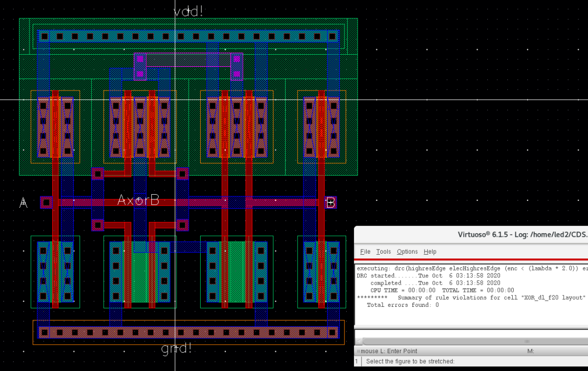Select the AxorB output net label
Viewport: 588px width, 371px height.
139,199
